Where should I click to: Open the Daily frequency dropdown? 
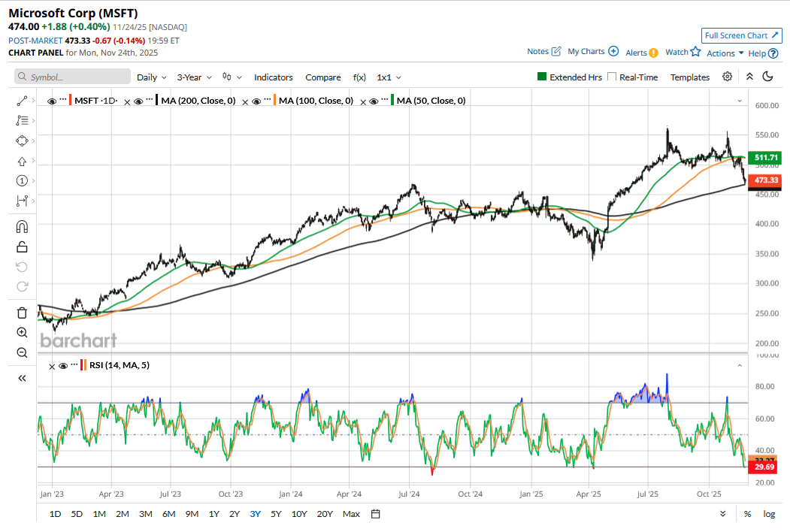point(151,77)
